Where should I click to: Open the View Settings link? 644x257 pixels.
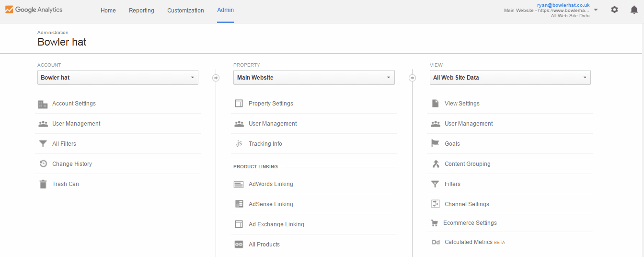point(462,104)
